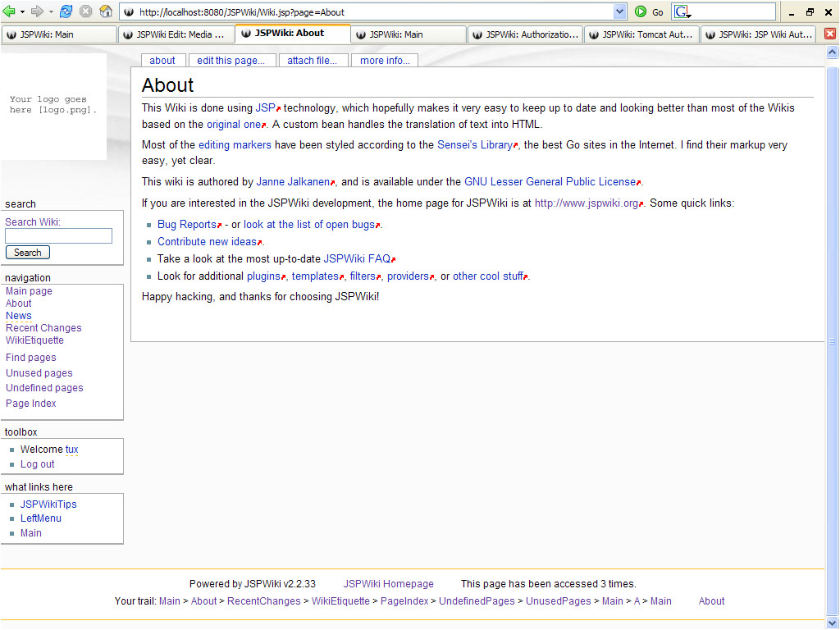Open JSPWikiTips under what links here
840x630 pixels.
[x=48, y=504]
